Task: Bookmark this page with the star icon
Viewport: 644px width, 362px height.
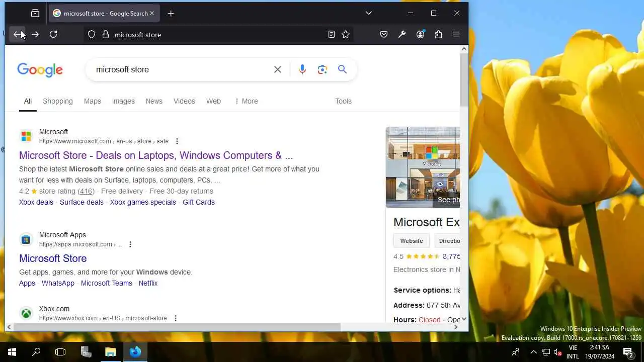Action: 346,35
